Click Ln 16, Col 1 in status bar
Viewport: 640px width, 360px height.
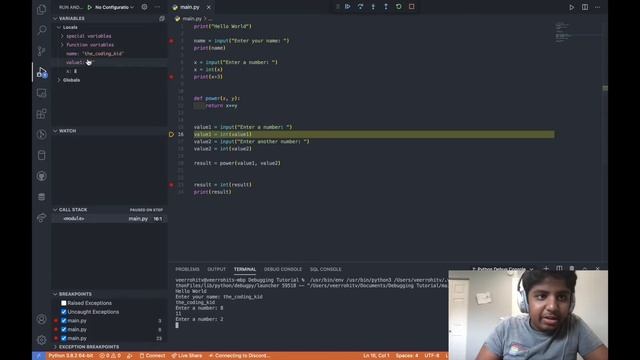[376, 356]
